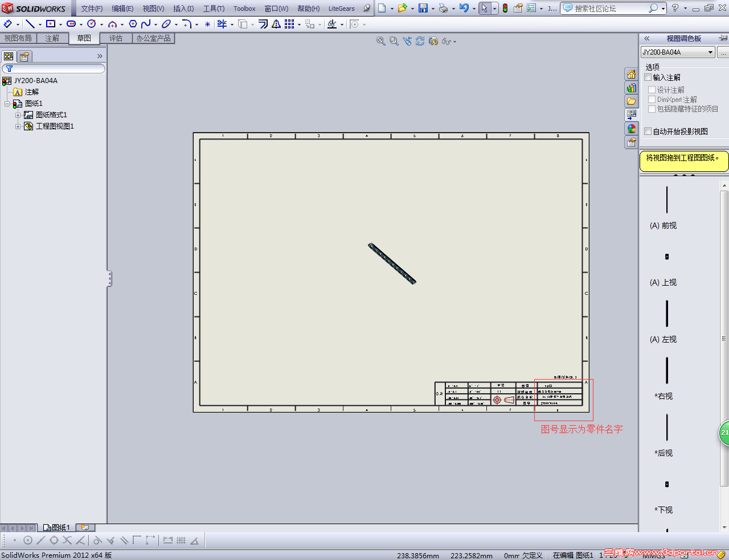Click the Print icon

coord(443,8)
